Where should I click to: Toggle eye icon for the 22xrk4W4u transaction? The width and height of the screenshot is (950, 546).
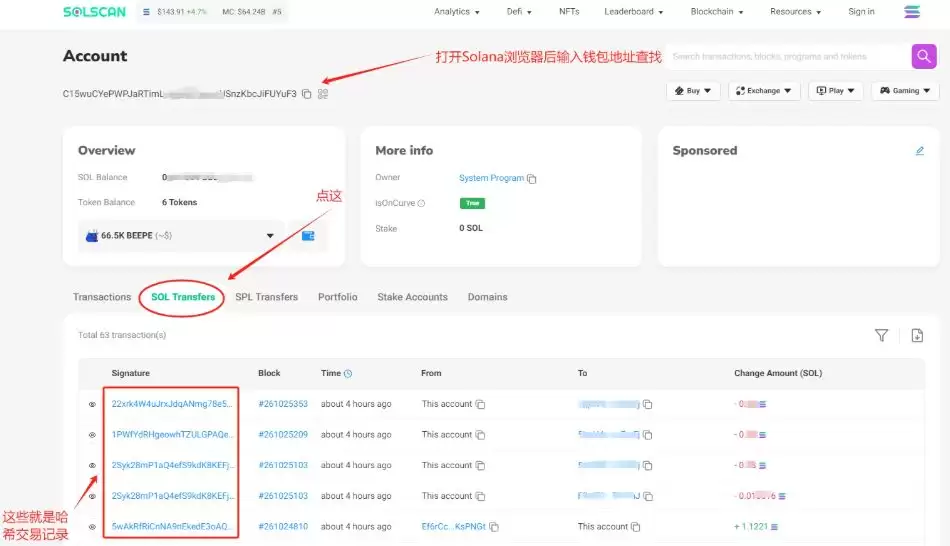pyautogui.click(x=92, y=405)
